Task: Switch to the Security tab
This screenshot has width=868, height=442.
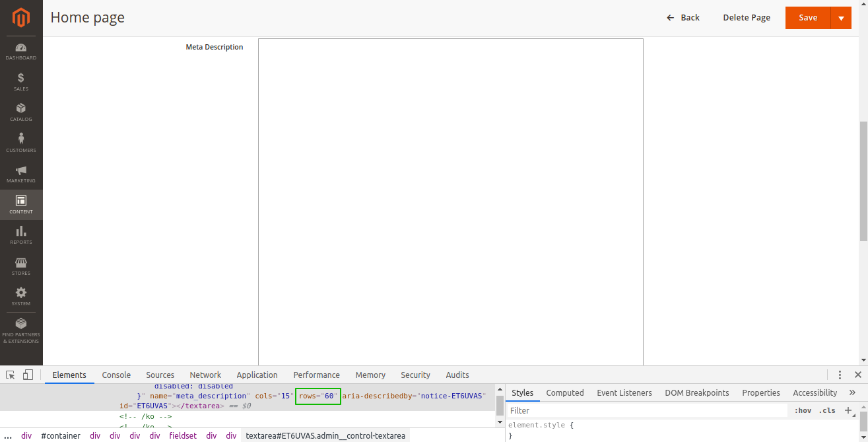Action: coord(415,375)
